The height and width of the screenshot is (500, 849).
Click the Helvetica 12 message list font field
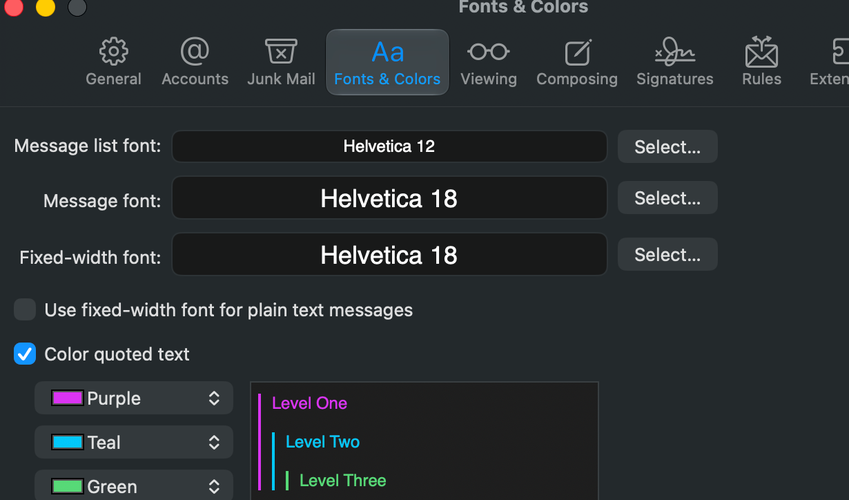tap(389, 146)
